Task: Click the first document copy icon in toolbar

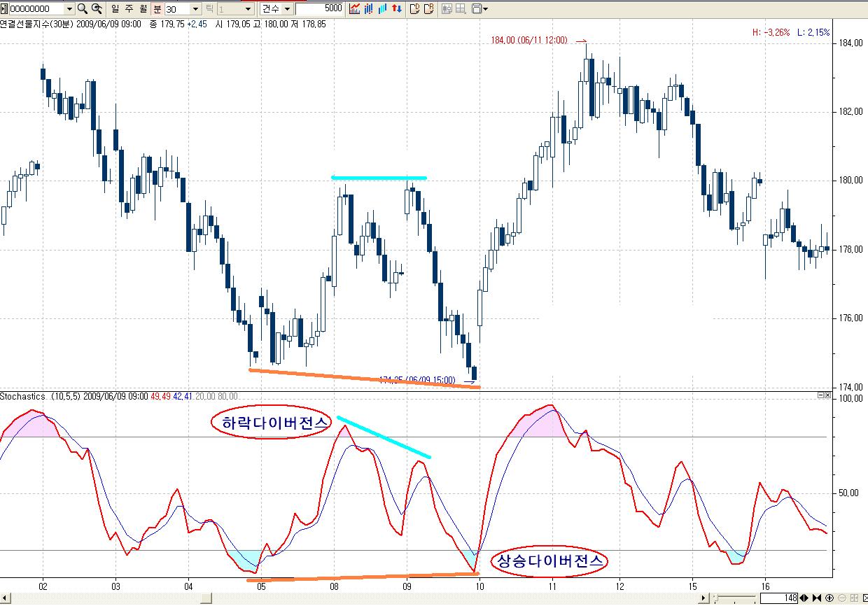Action: click(414, 8)
